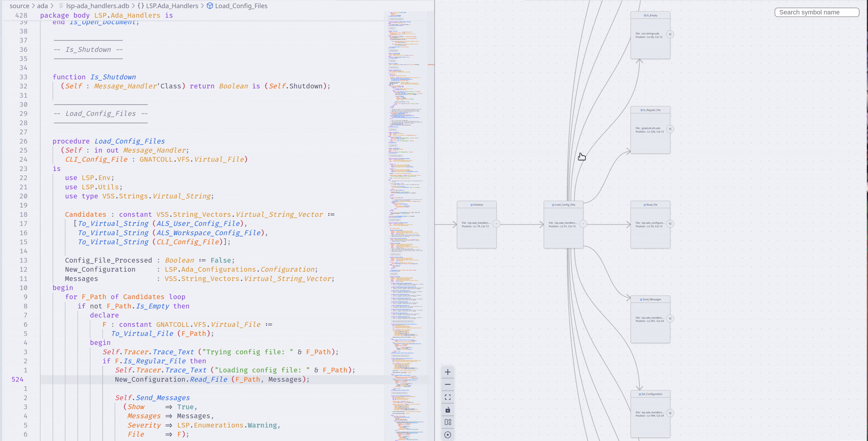Open lsp-ada_handlers.adb in the breadcrumb
Viewport: 868px width, 441px height.
coord(97,6)
